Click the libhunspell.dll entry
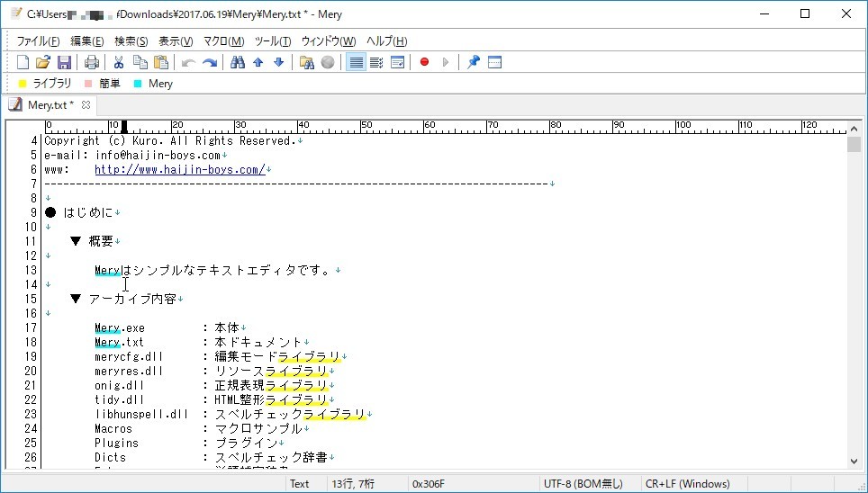 pyautogui.click(x=141, y=414)
